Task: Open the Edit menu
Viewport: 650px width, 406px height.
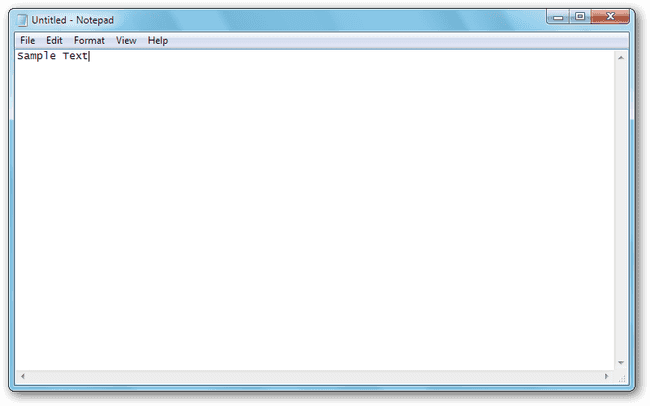Action: coord(54,41)
